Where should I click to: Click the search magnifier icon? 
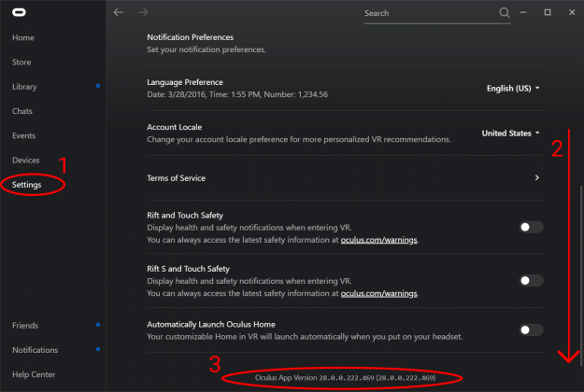[x=506, y=13]
